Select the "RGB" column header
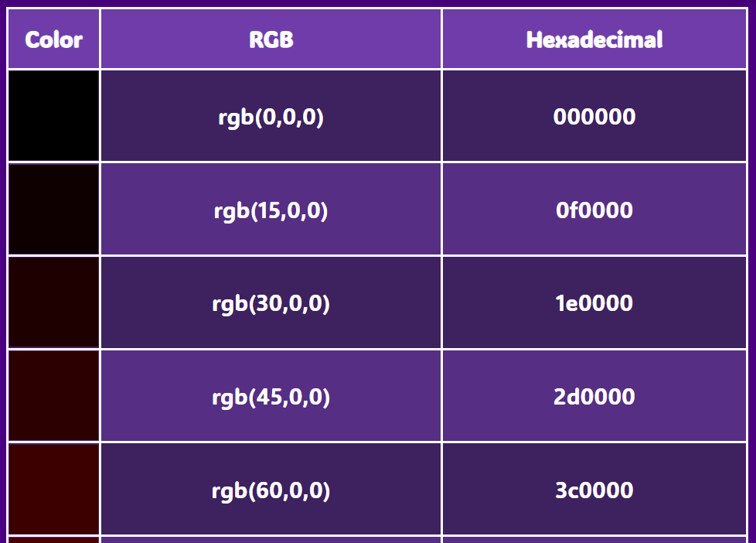This screenshot has height=543, width=756. (x=271, y=39)
